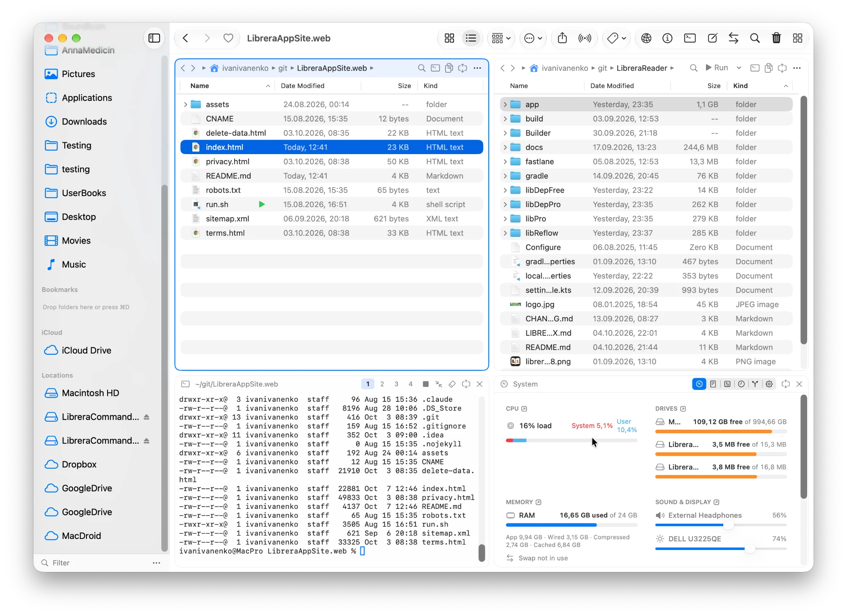Copy path icon in LibreraAppSite.web pane
Image resolution: width=847 pixels, height=616 pixels.
pyautogui.click(x=449, y=68)
